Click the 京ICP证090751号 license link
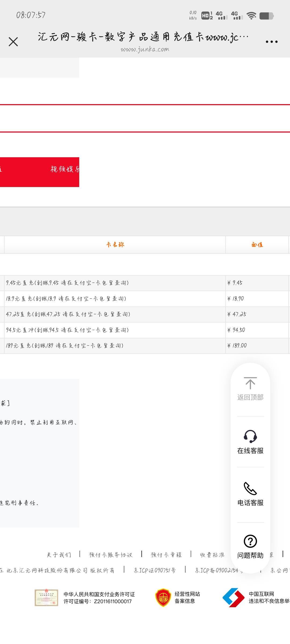This screenshot has height=644, width=290. [x=155, y=570]
